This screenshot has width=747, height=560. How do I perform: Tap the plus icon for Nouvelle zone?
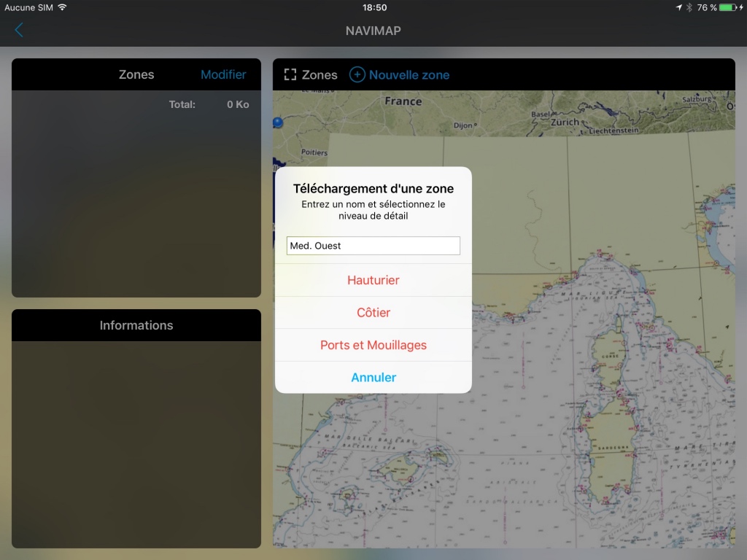tap(357, 75)
